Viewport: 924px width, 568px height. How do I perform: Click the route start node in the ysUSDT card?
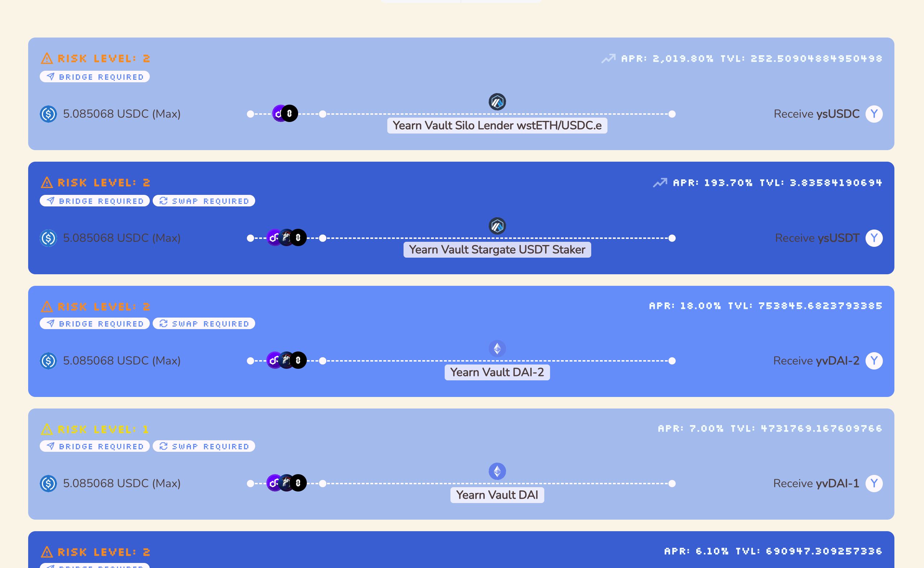coord(250,238)
